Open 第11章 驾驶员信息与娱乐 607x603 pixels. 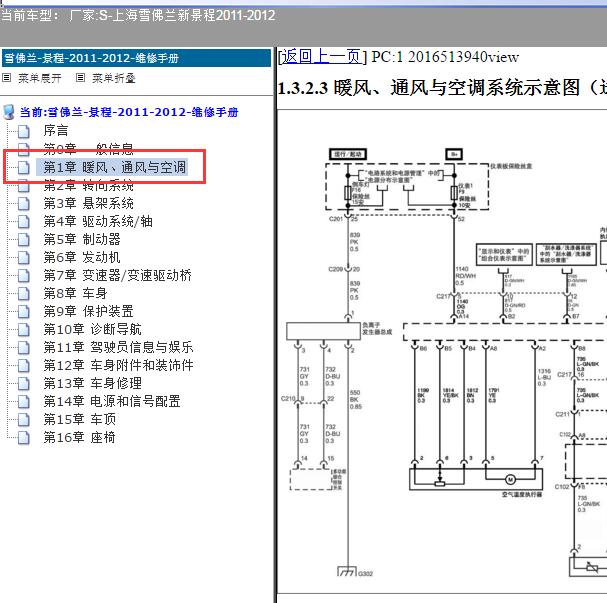tap(118, 347)
